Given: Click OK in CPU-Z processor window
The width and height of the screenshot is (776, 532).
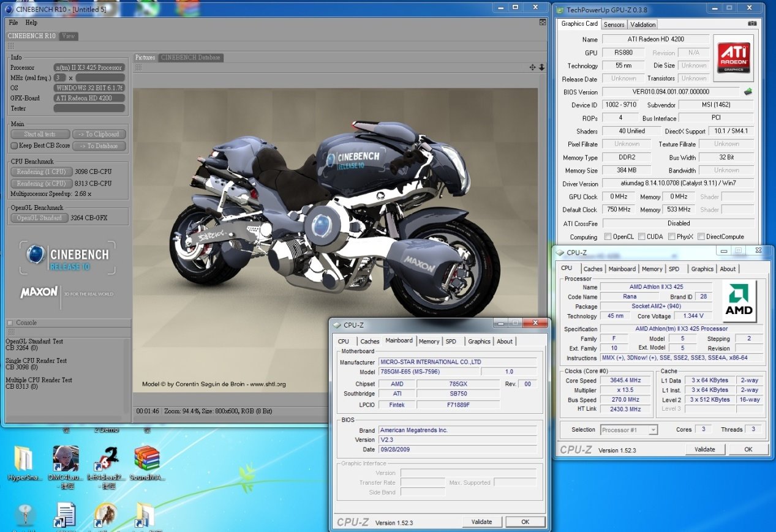Looking at the screenshot, I should click(x=748, y=449).
